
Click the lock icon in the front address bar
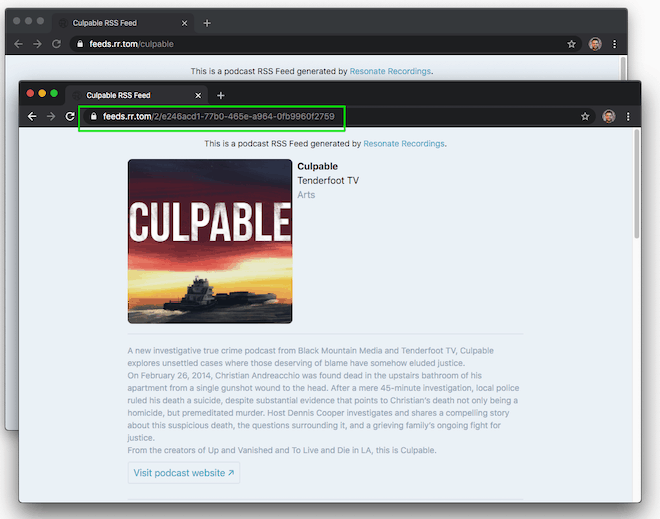coord(93,117)
